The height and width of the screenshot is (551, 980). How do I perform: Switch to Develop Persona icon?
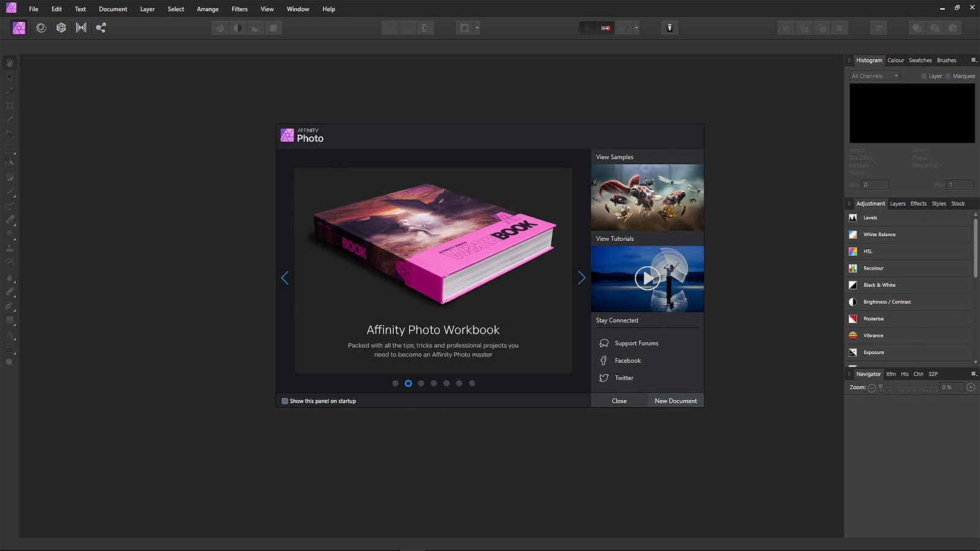(x=61, y=28)
